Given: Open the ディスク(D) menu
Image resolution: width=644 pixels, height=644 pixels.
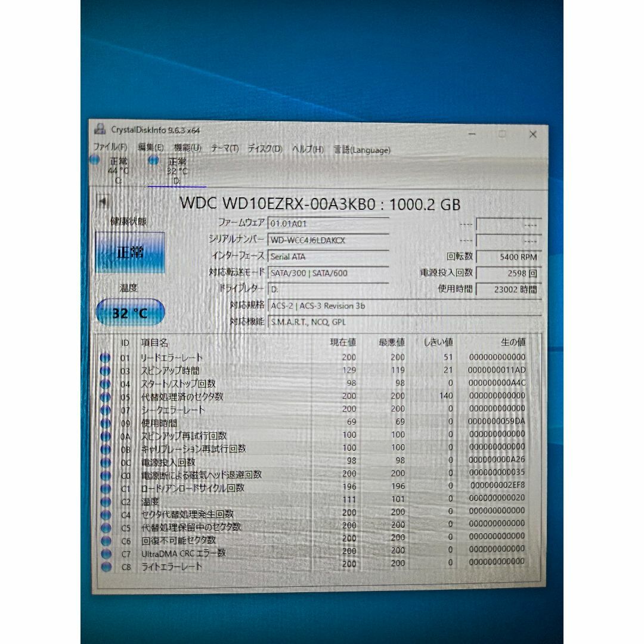Looking at the screenshot, I should click(265, 148).
